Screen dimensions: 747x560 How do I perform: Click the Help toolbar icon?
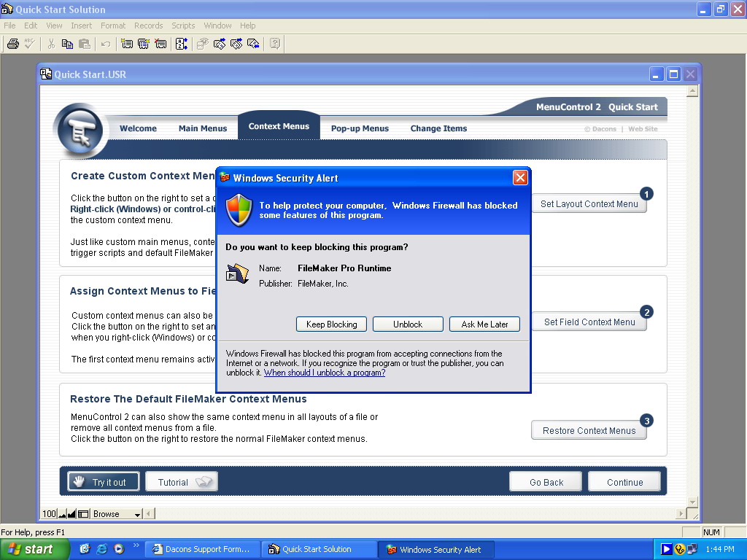(x=275, y=44)
